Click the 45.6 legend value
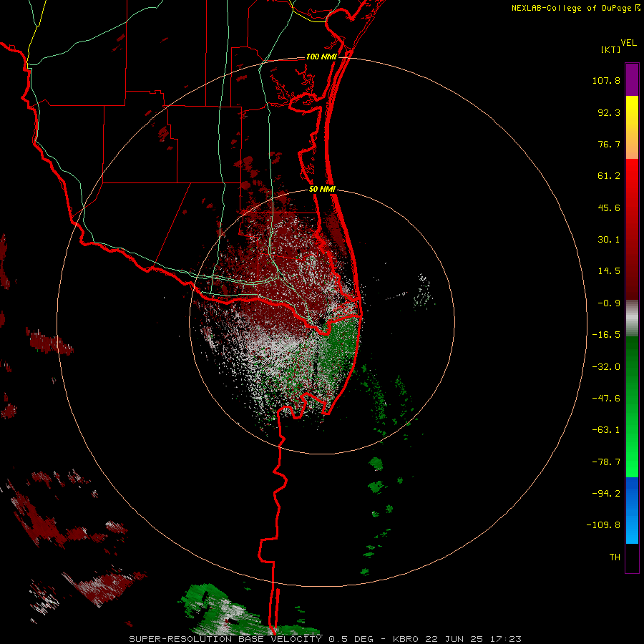The image size is (644, 644). (609, 208)
